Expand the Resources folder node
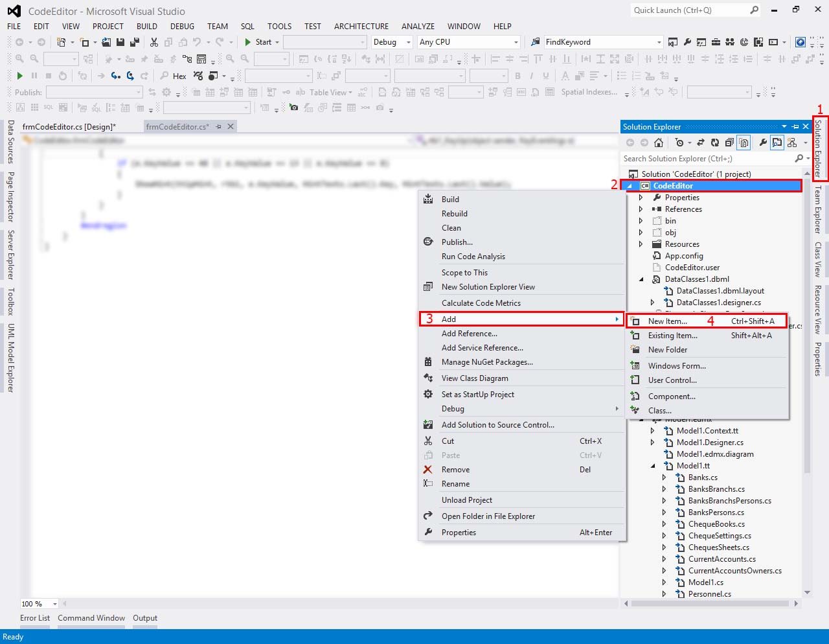The image size is (829, 644). [x=641, y=244]
